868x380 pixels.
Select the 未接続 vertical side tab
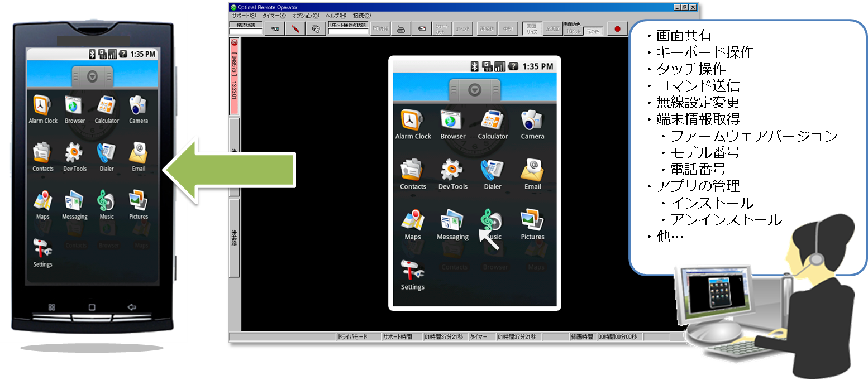pos(235,237)
